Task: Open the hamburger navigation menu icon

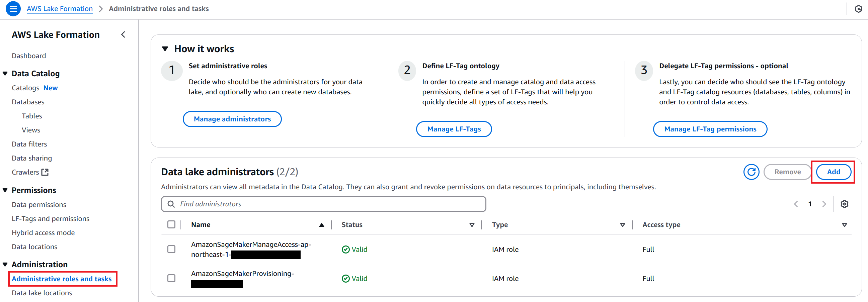Action: [13, 9]
